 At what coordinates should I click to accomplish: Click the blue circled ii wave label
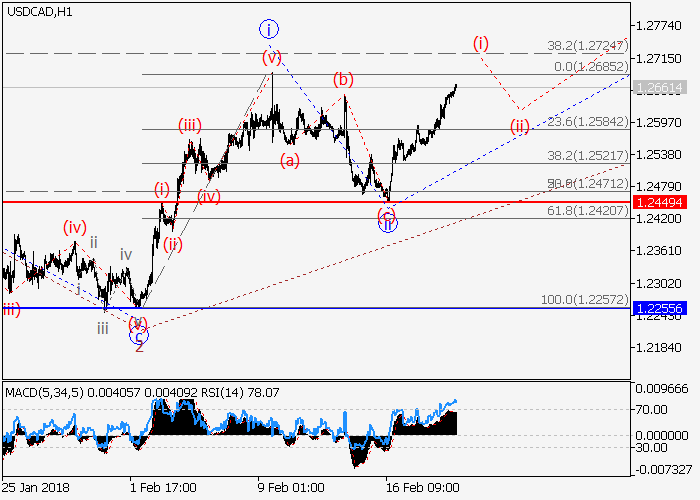(x=388, y=224)
